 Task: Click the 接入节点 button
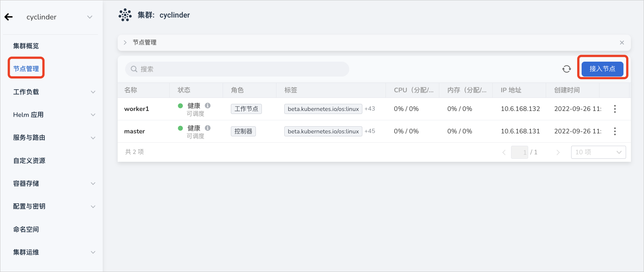[602, 69]
